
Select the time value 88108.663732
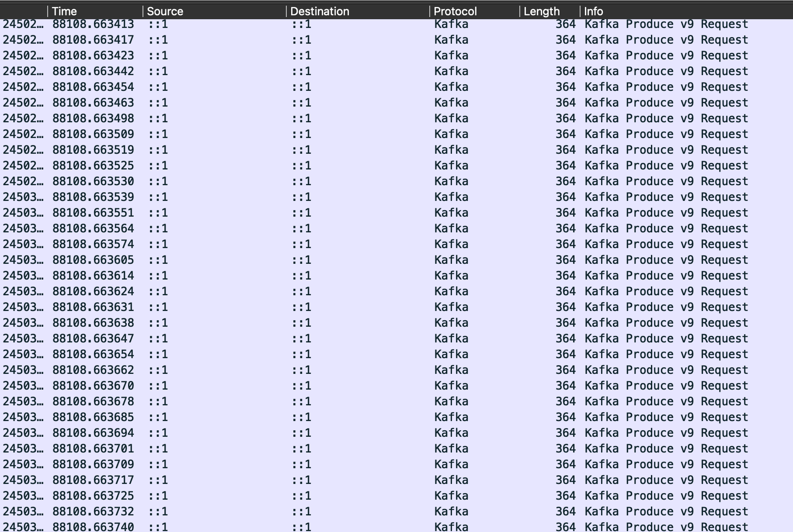(93, 511)
